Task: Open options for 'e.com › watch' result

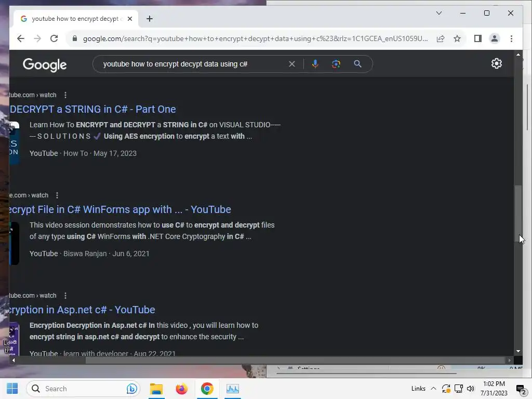Action: [57, 195]
